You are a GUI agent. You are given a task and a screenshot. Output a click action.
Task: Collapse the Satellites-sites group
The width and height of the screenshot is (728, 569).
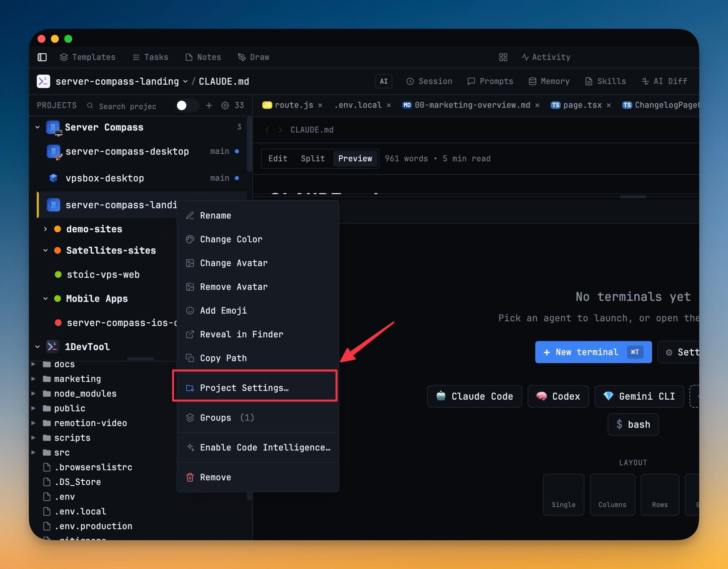[45, 251]
